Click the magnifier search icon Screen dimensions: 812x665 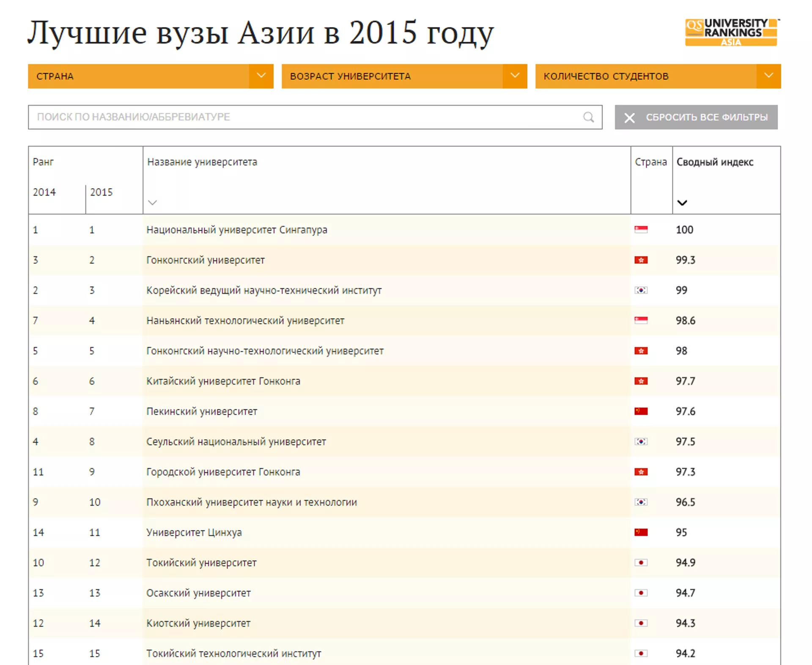588,117
